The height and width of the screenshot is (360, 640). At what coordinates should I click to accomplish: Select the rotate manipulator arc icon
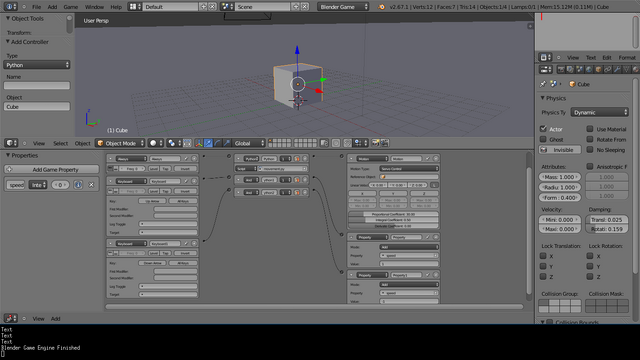pyautogui.click(x=218, y=143)
